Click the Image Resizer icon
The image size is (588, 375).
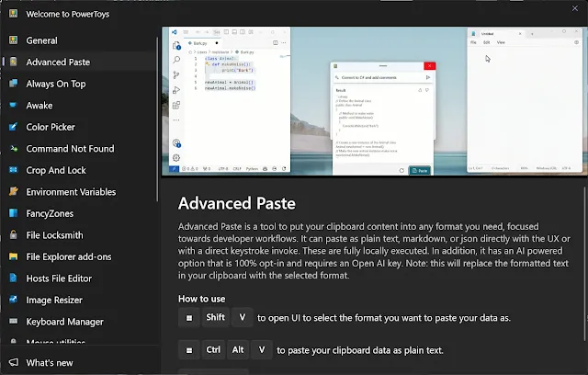(x=14, y=300)
